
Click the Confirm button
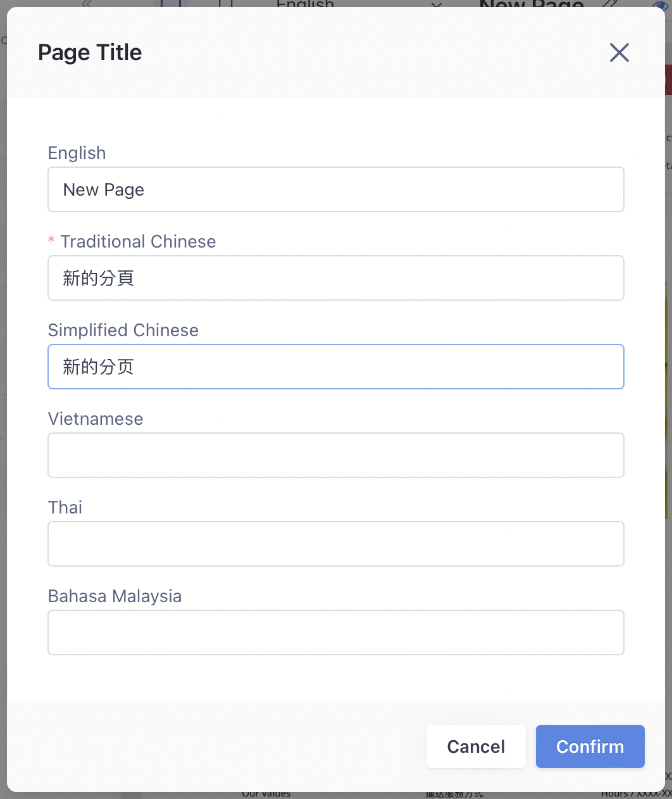click(590, 746)
